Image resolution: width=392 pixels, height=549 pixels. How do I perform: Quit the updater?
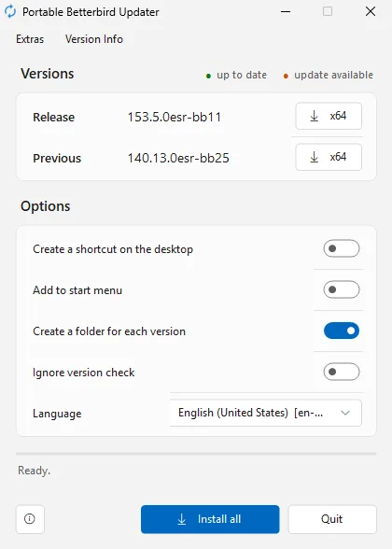pyautogui.click(x=332, y=519)
